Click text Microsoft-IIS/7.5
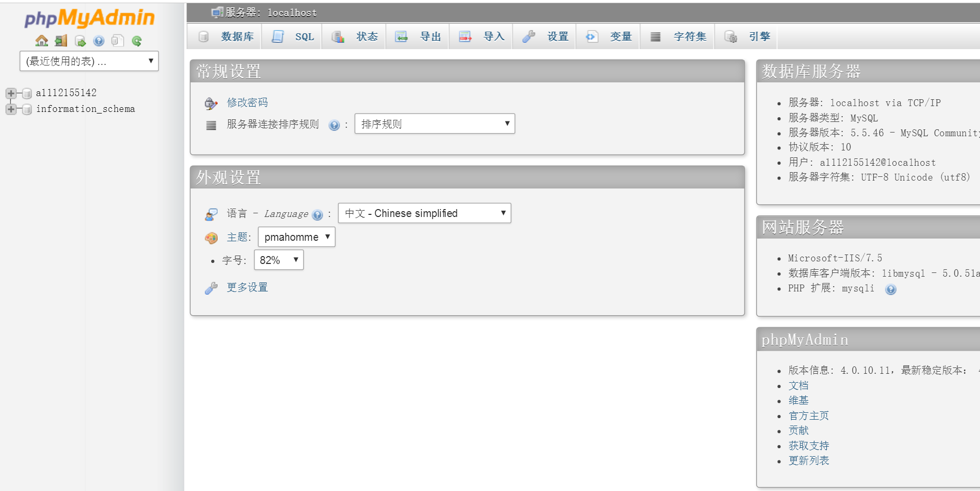The height and width of the screenshot is (491, 980). coord(835,258)
